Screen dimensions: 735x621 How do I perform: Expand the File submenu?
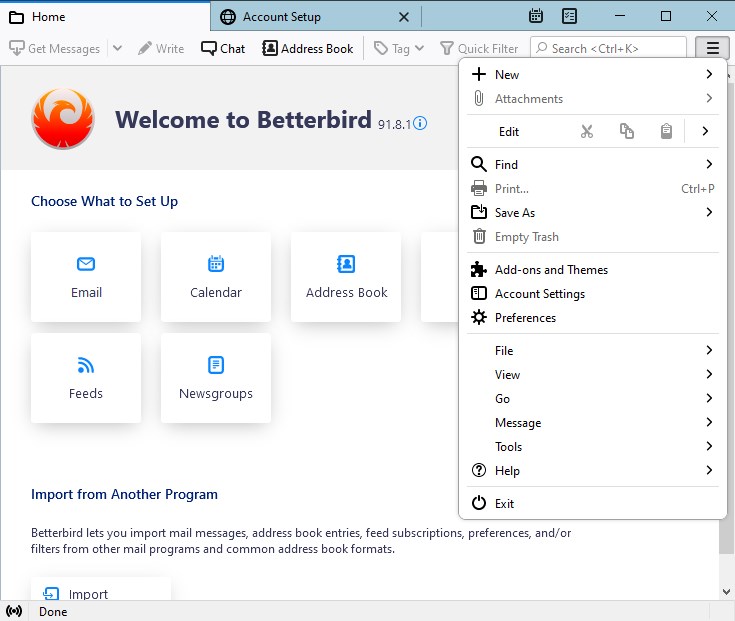pyautogui.click(x=592, y=351)
